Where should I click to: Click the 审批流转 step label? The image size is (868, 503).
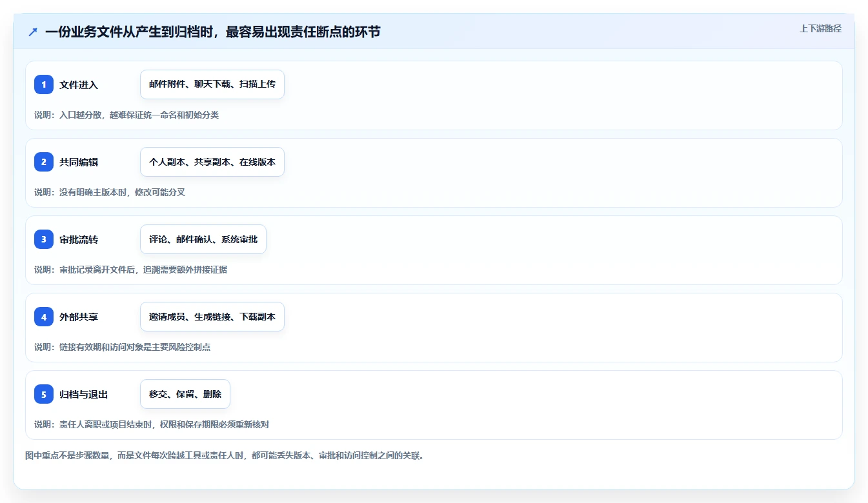point(79,239)
